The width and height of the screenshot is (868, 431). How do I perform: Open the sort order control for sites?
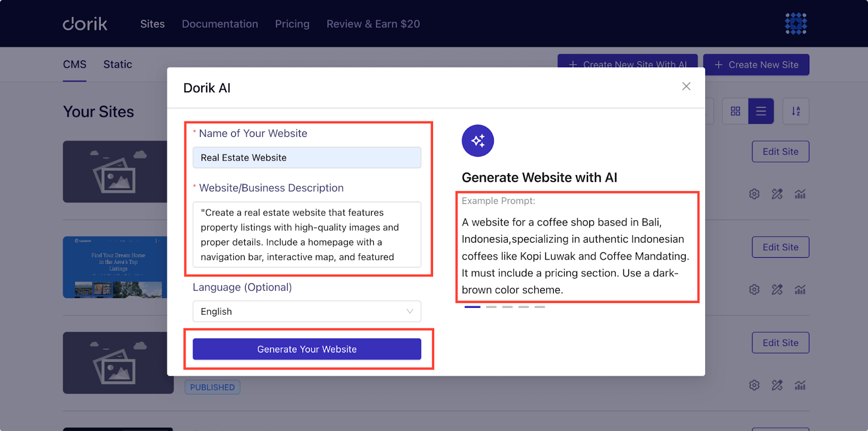click(x=796, y=111)
